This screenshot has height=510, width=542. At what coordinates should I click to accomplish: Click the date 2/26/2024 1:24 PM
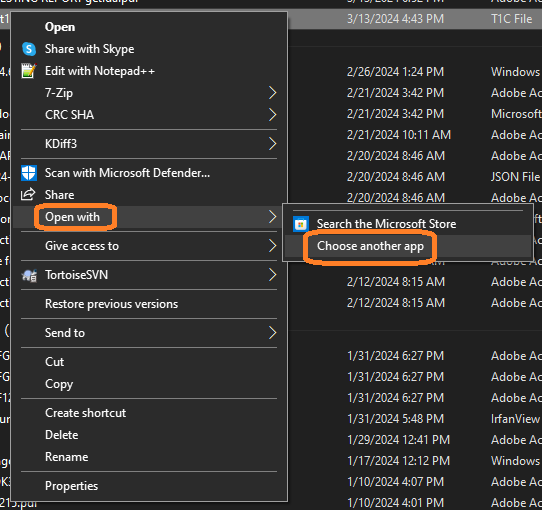395,72
